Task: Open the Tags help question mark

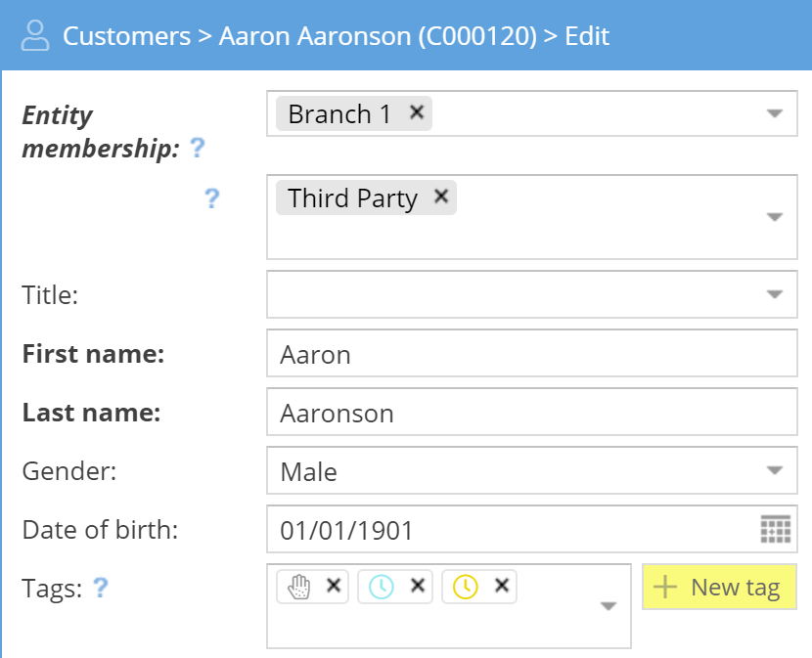Action: click(x=100, y=588)
